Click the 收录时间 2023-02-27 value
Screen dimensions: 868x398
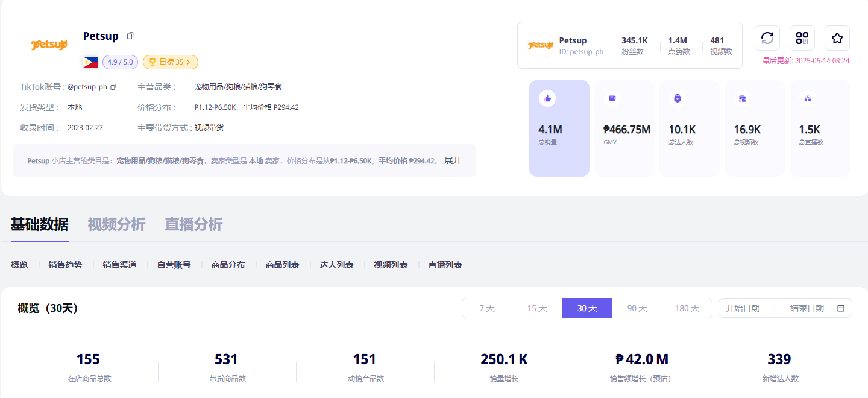[85, 128]
